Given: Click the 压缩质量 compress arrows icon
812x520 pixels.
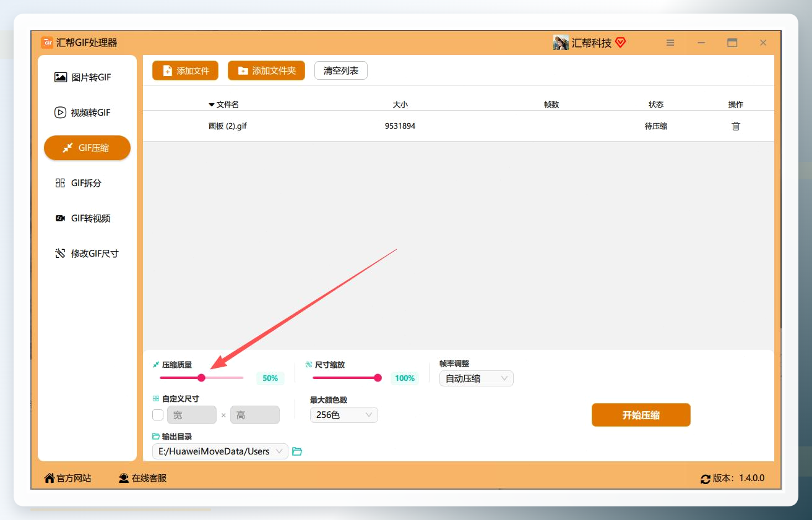Looking at the screenshot, I should [156, 365].
